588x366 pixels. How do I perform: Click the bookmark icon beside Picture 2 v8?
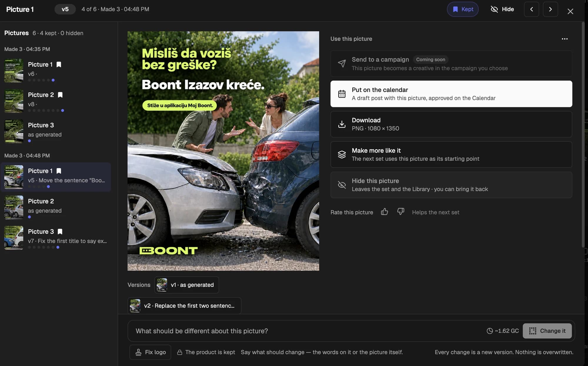coord(60,95)
